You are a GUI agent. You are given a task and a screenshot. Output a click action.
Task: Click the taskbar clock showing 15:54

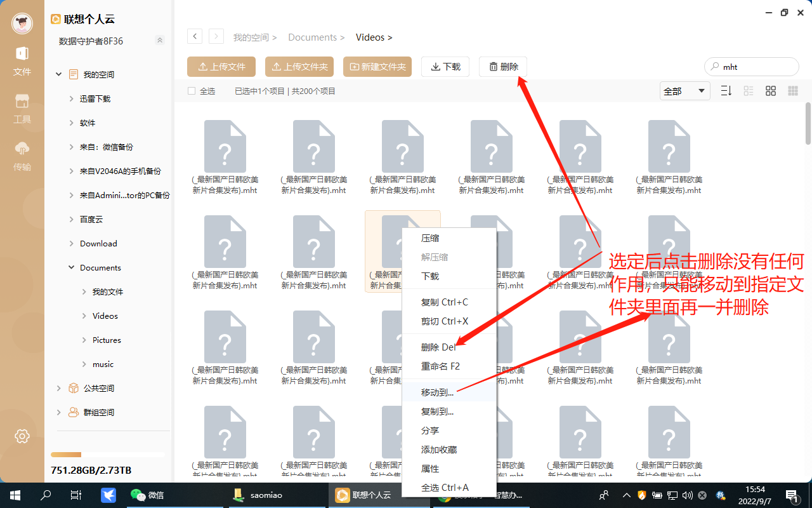click(x=755, y=495)
